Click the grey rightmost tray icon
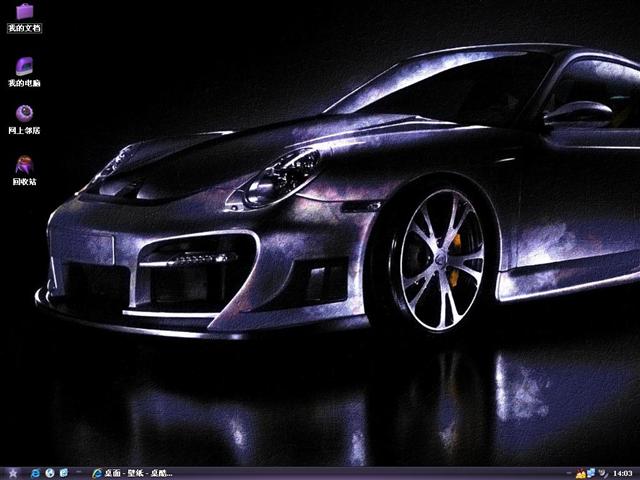The width and height of the screenshot is (640, 480). coord(602,472)
